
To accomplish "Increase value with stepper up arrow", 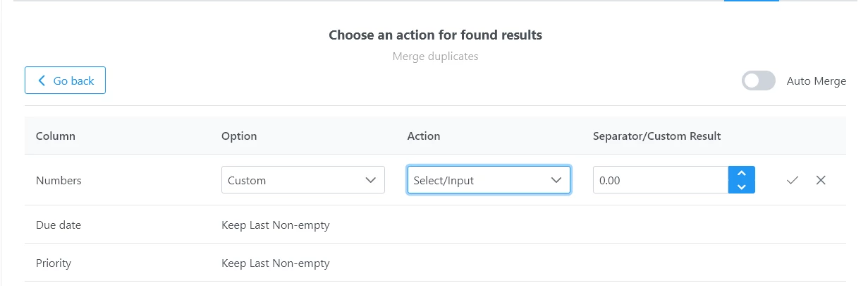I will 741,173.
